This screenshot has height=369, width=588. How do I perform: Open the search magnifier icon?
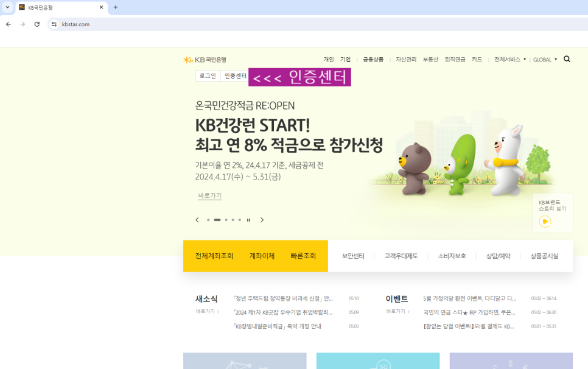coord(567,59)
